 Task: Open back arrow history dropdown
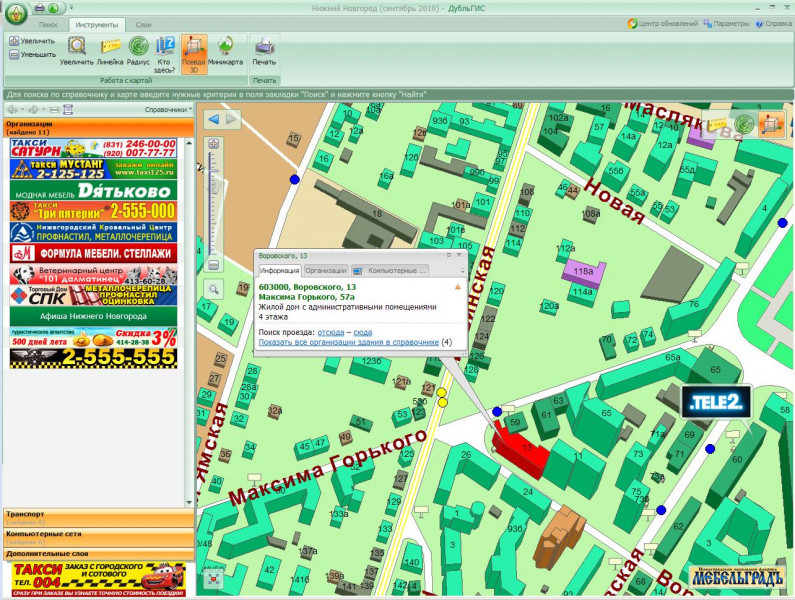[22, 110]
